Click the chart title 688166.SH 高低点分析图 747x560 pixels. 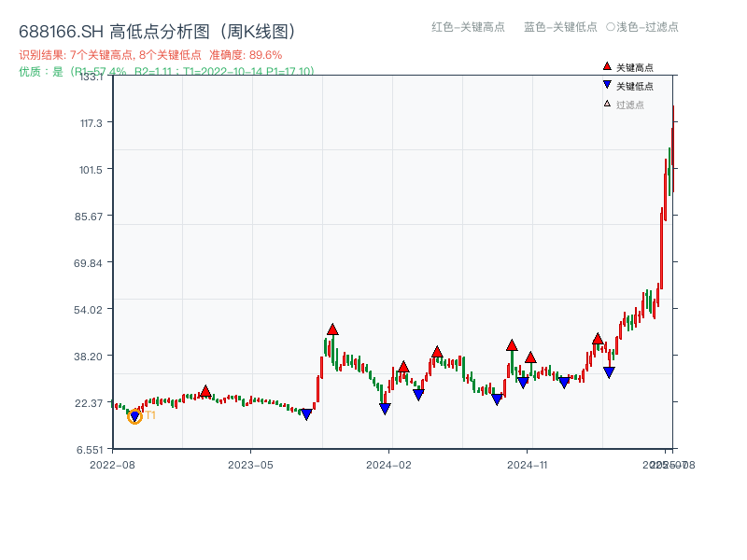[158, 32]
